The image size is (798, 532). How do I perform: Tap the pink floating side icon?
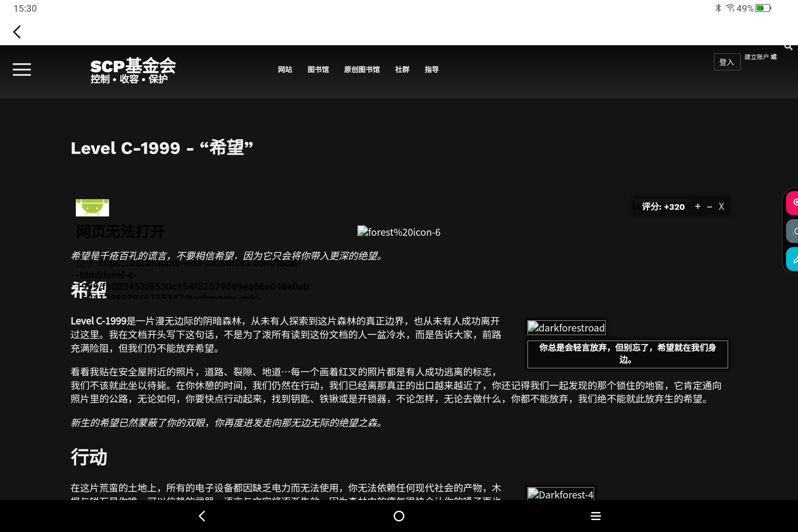(x=792, y=203)
